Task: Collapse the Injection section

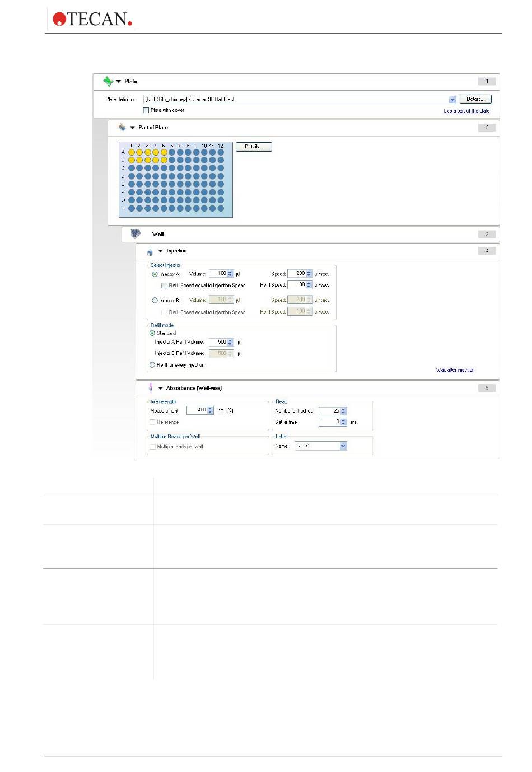Action: coord(160,251)
